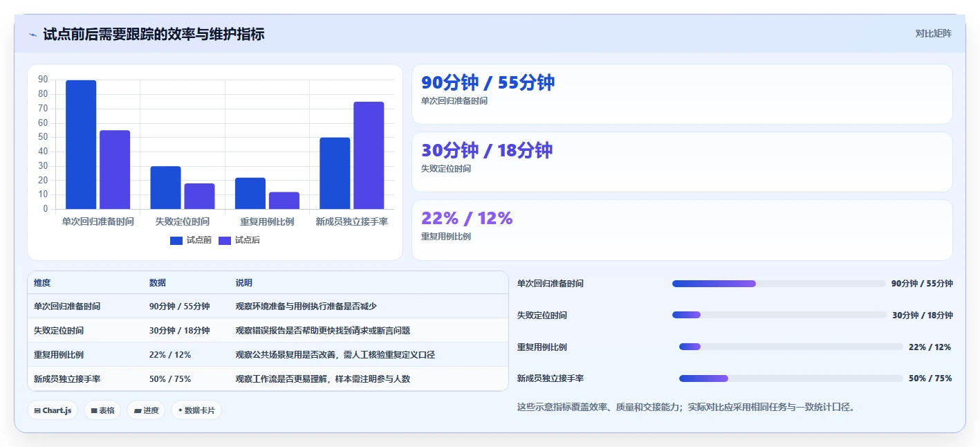Click the 失败定位时间 chart axis label
The height and width of the screenshot is (447, 980).
pos(183,221)
